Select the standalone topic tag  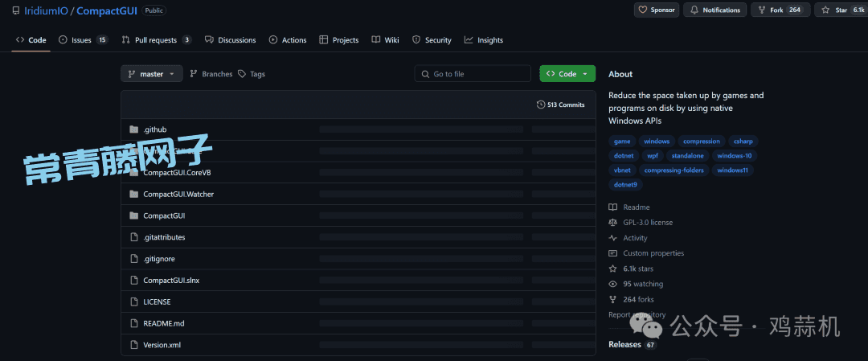pos(687,156)
